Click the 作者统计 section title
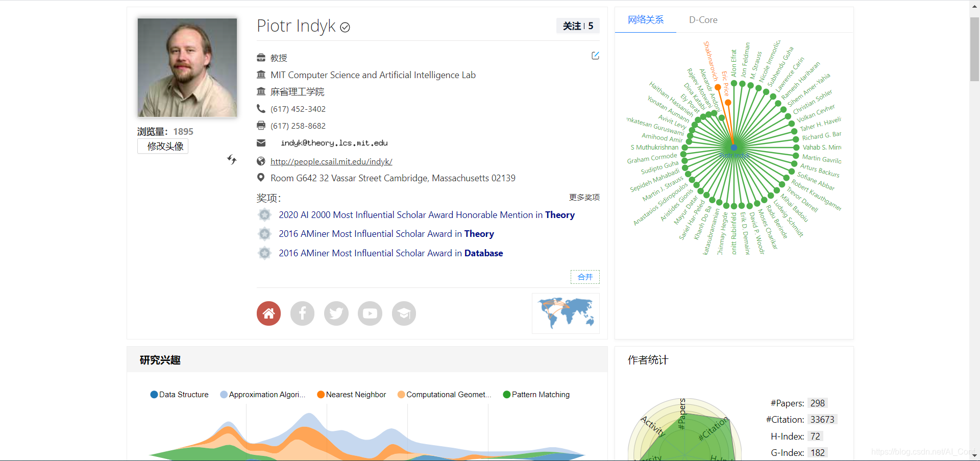Viewport: 980px width, 461px height. (648, 360)
